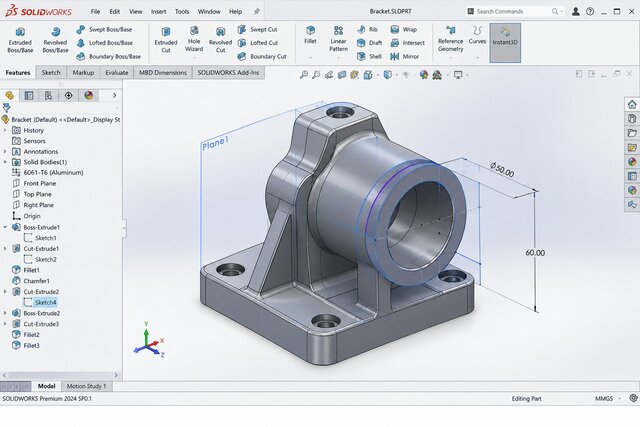Select the Boundary Cut command
The height and width of the screenshot is (427, 640).
click(x=262, y=56)
